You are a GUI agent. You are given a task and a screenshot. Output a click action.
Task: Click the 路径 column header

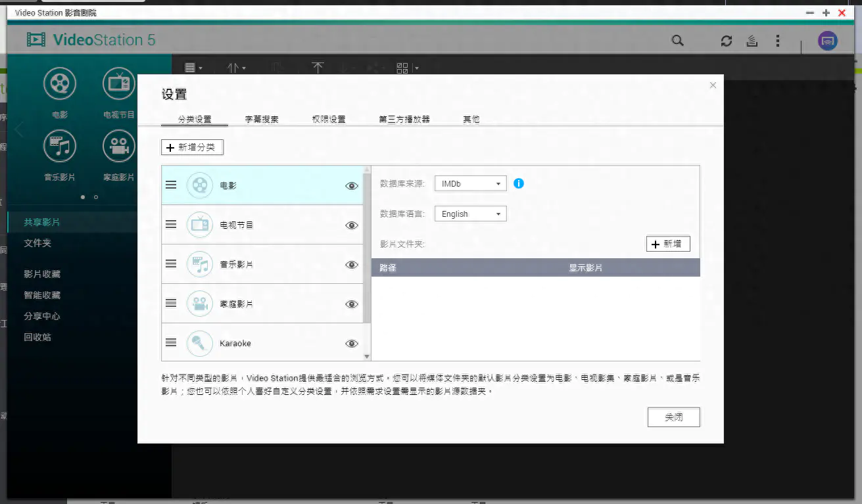pyautogui.click(x=388, y=268)
